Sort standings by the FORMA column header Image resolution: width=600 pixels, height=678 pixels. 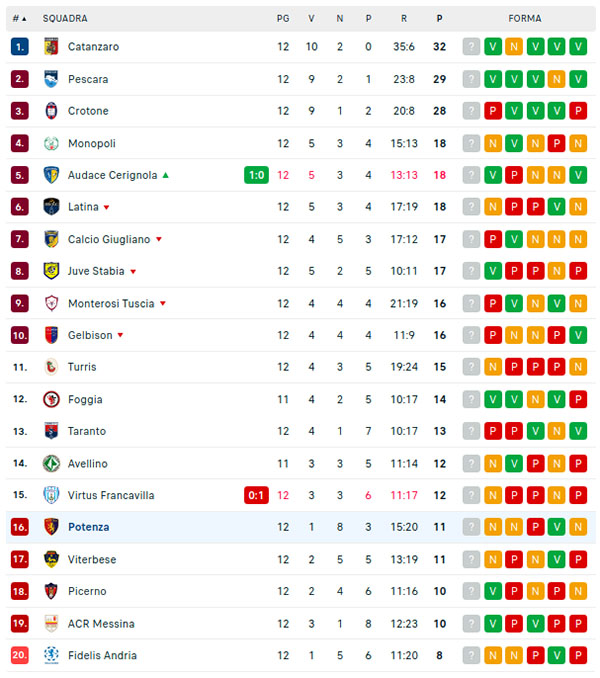tap(525, 19)
